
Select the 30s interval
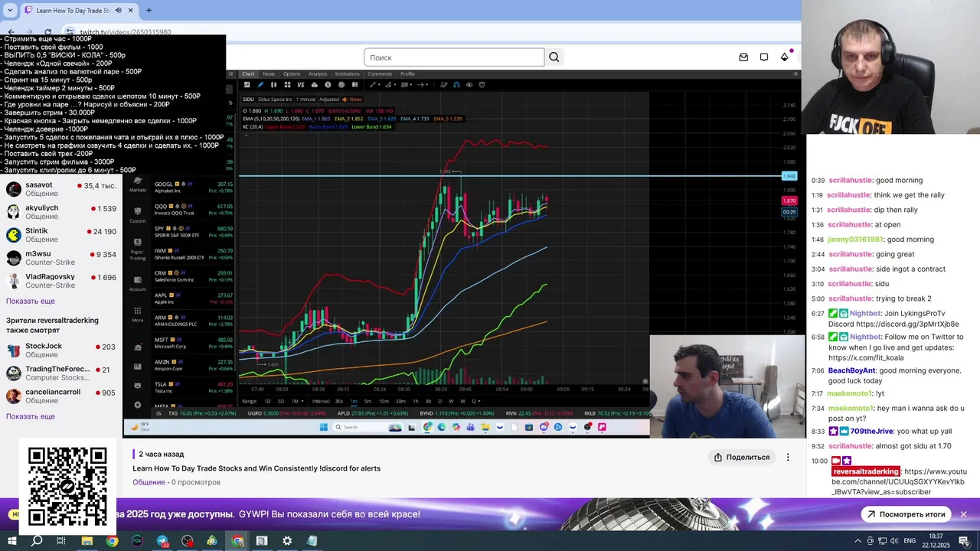click(339, 401)
